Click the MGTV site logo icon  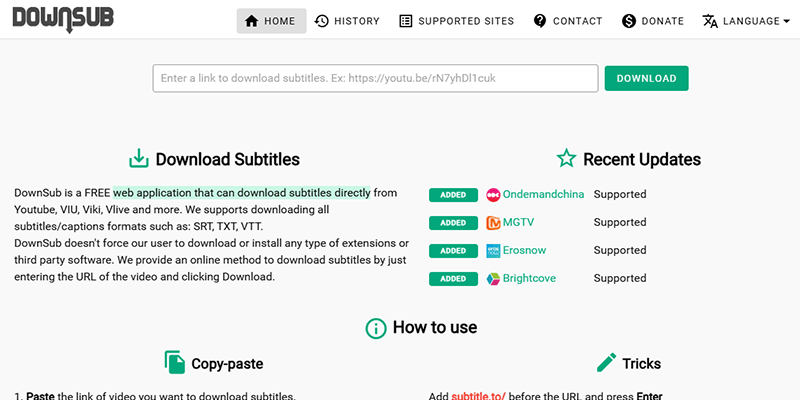pyautogui.click(x=493, y=222)
